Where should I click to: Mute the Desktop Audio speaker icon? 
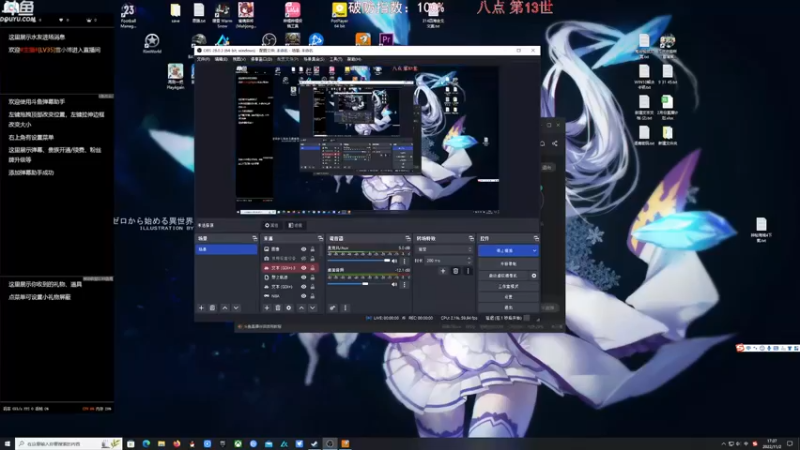coord(394,284)
